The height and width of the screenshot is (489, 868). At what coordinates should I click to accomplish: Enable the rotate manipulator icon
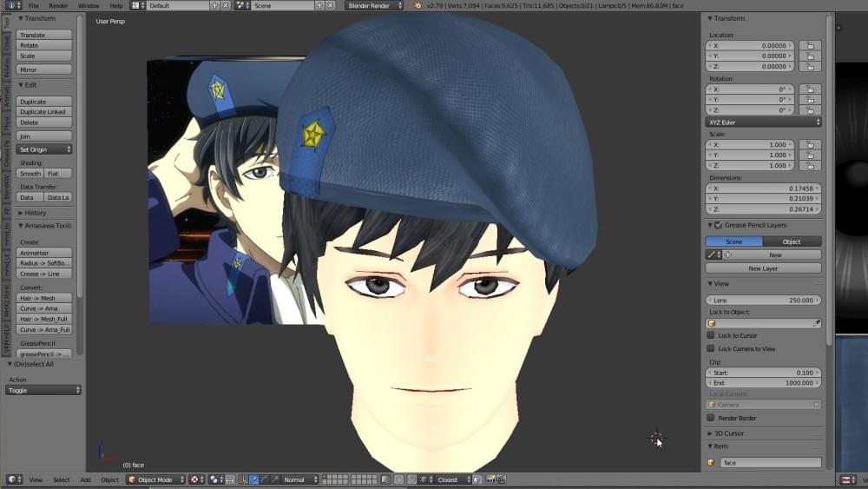click(x=265, y=479)
